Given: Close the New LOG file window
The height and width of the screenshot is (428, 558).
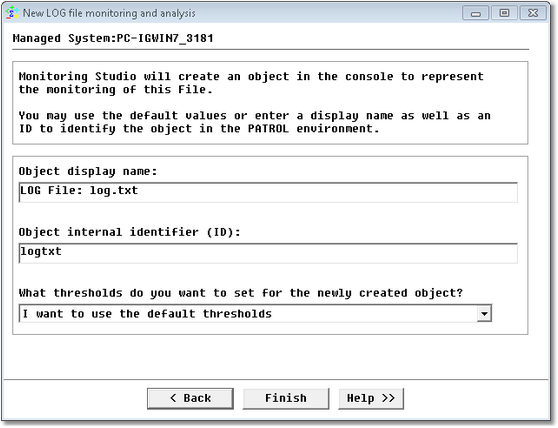Looking at the screenshot, I should 533,14.
